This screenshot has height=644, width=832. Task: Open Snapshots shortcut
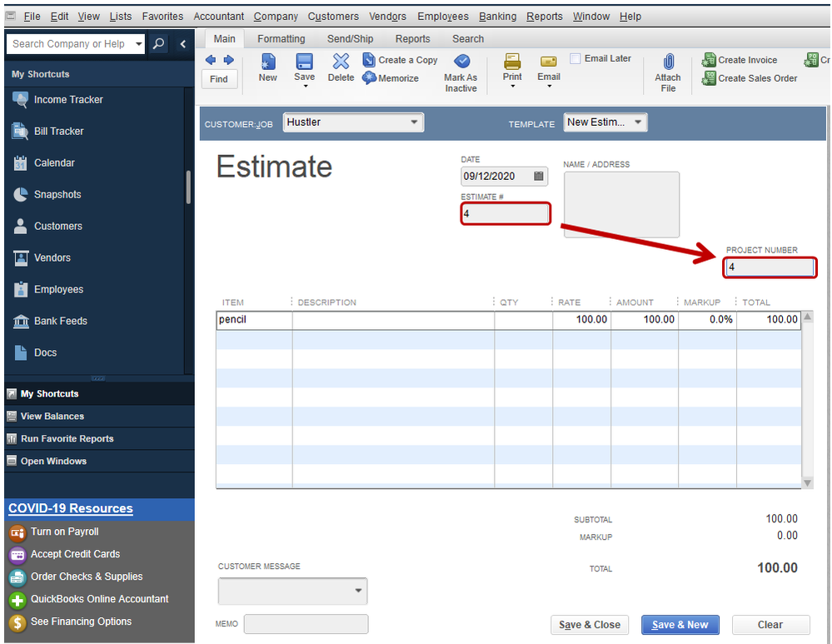pyautogui.click(x=57, y=194)
